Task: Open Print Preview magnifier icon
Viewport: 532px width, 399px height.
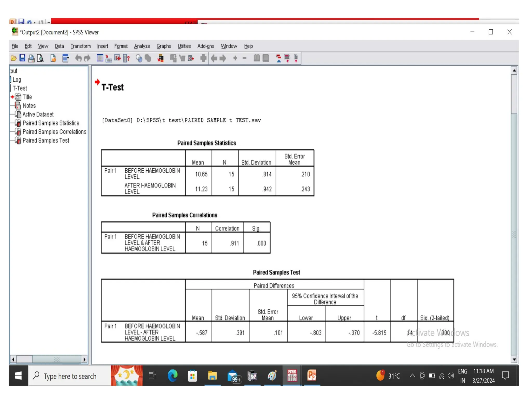Action: 40,58
